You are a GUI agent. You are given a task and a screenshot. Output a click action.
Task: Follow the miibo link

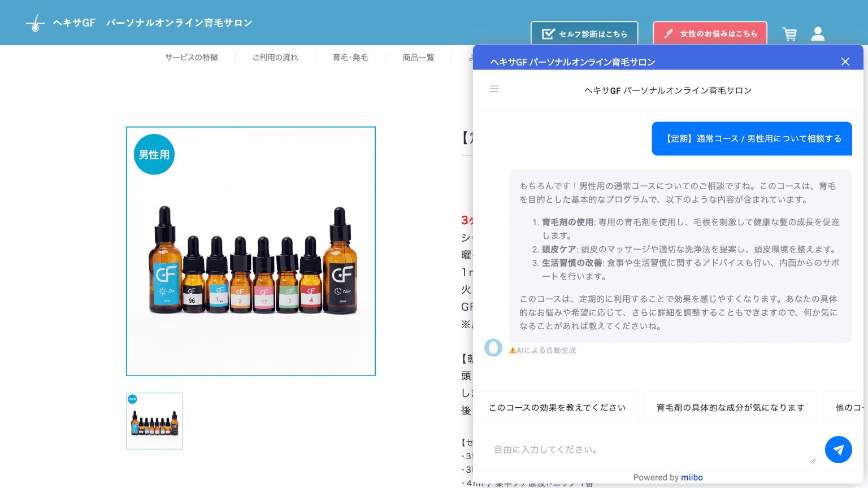tap(692, 477)
